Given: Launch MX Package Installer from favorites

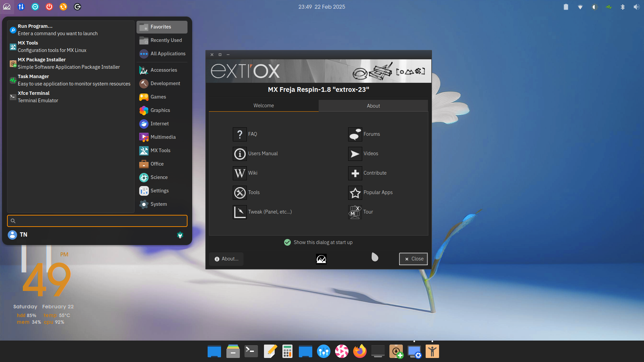Looking at the screenshot, I should (70, 63).
